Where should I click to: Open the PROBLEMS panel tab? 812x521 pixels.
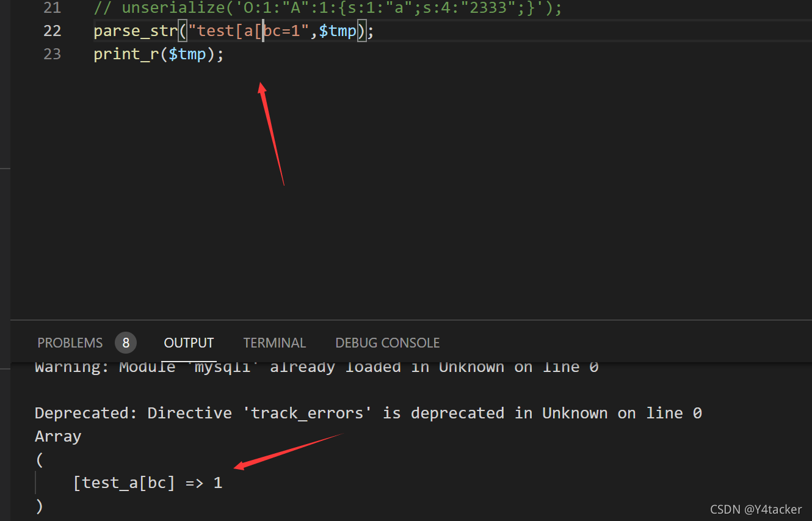[70, 343]
